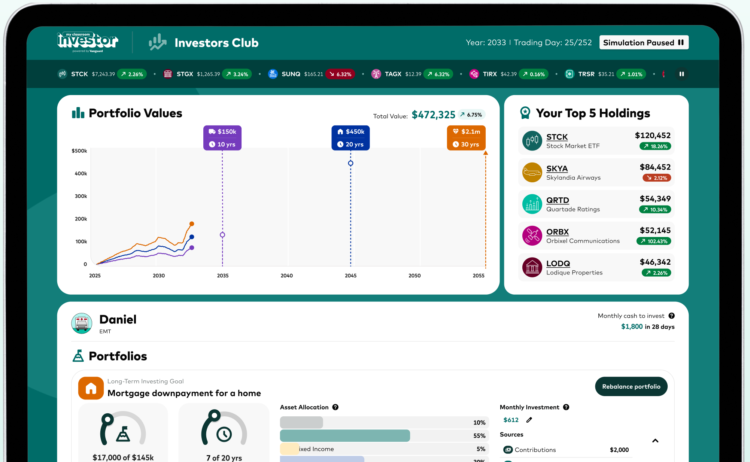Click the Portfolios flask icon
Screen dimensions: 750x462
click(78, 356)
